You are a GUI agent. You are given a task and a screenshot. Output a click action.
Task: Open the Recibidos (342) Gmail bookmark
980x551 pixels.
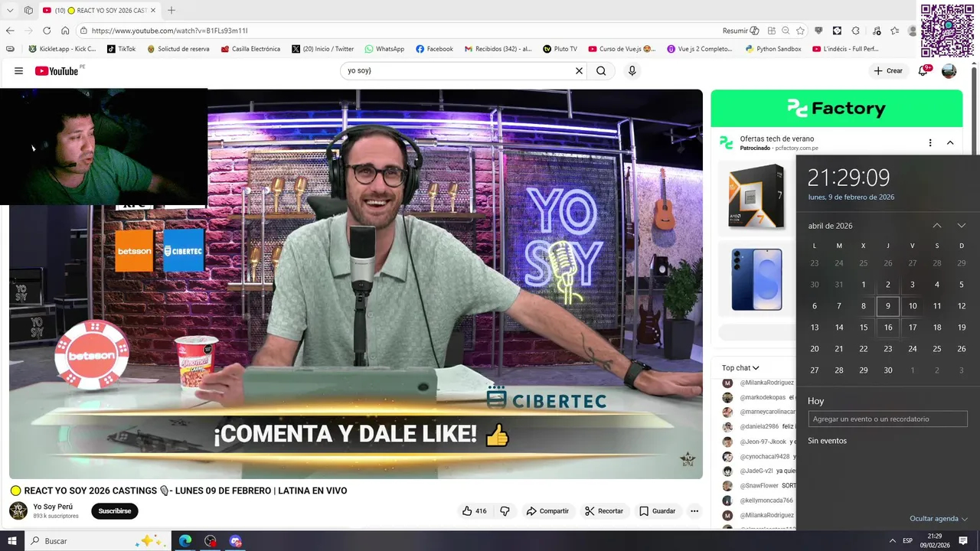click(498, 48)
